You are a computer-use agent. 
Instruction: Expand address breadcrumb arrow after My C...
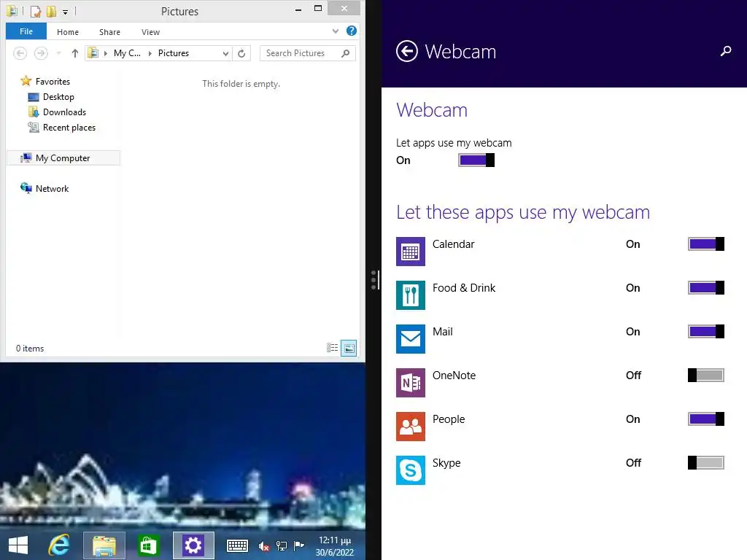pos(150,53)
